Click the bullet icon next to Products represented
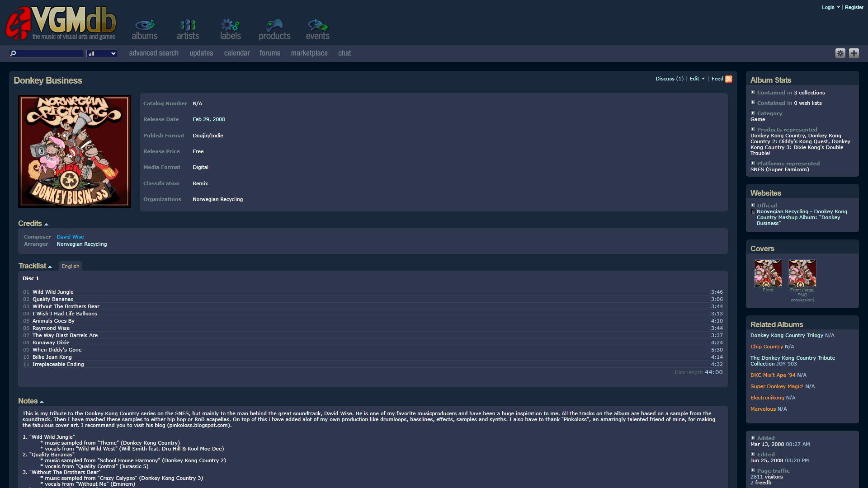868x488 pixels. (x=753, y=129)
